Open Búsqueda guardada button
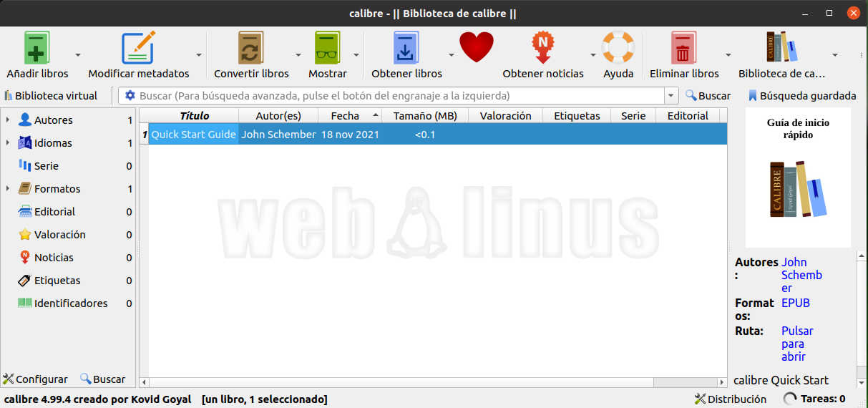Image resolution: width=868 pixels, height=408 pixels. click(x=802, y=95)
